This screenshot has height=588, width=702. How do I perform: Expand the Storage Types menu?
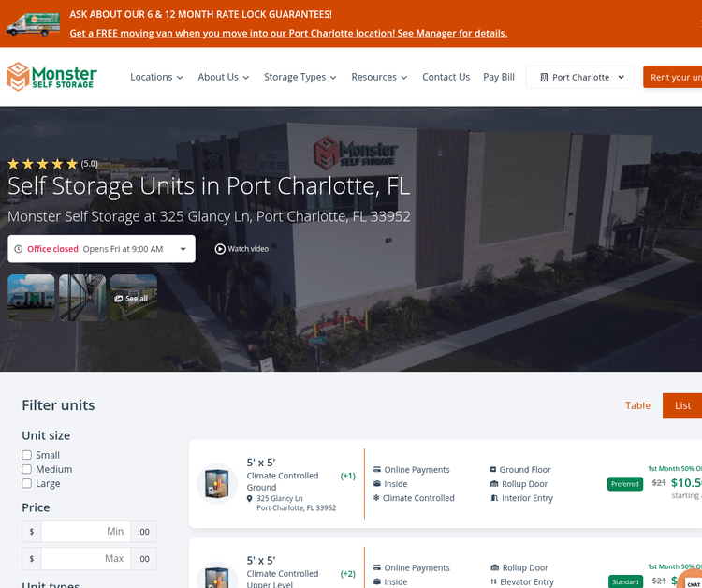[x=300, y=77]
